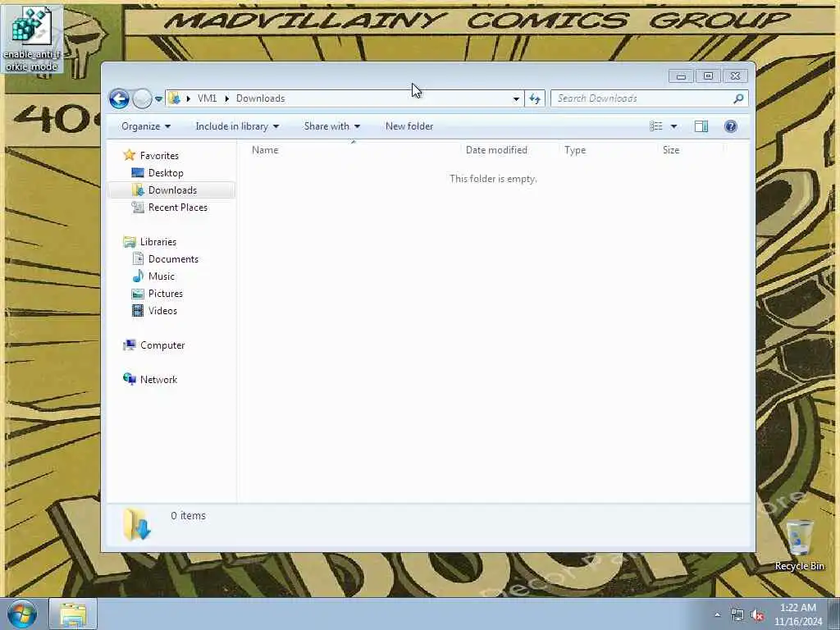Click the network status tray icon

[737, 615]
